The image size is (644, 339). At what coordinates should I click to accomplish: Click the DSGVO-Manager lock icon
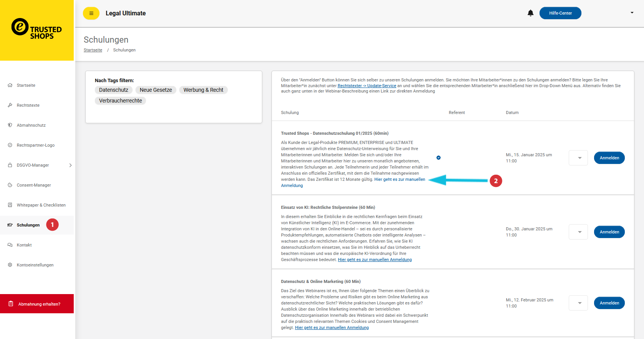click(x=10, y=165)
